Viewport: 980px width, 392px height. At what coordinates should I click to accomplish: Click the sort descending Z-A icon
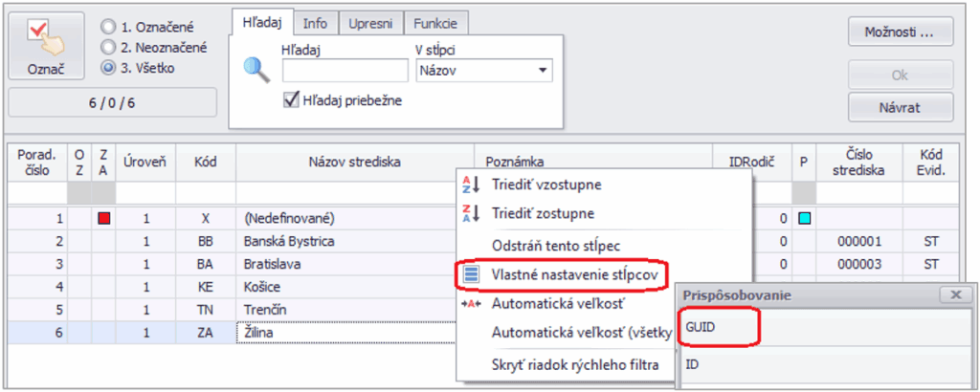pyautogui.click(x=469, y=213)
